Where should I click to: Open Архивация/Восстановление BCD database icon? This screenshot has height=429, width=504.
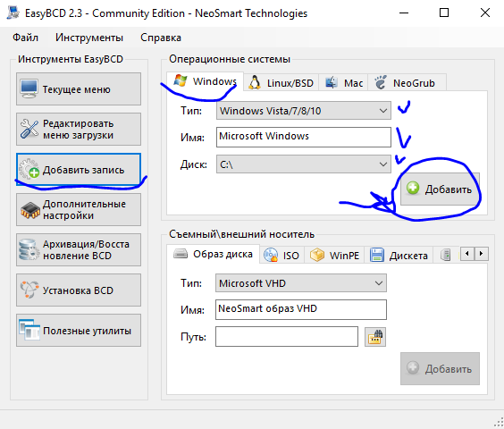(x=29, y=249)
